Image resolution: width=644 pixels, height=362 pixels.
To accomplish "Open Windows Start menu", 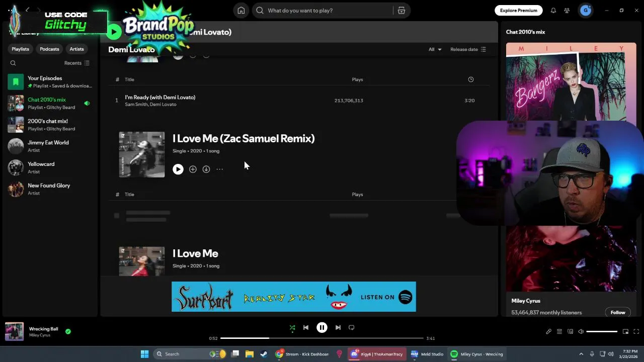I will [144, 354].
